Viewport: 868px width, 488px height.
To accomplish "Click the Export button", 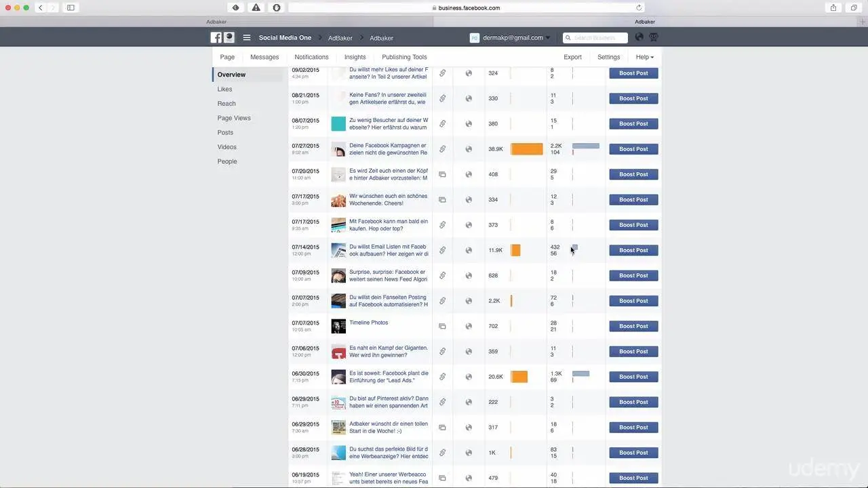I will [572, 57].
